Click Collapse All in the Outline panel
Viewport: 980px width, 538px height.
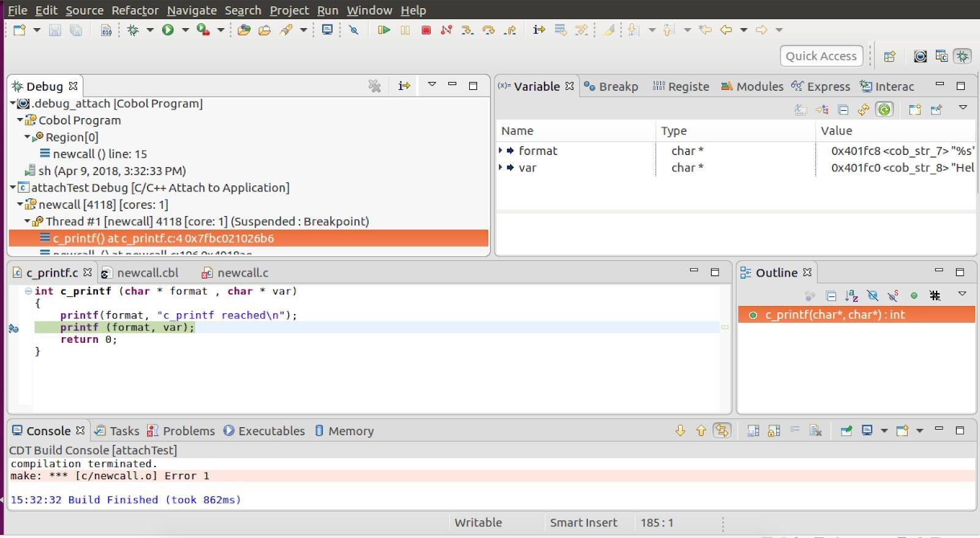[831, 296]
